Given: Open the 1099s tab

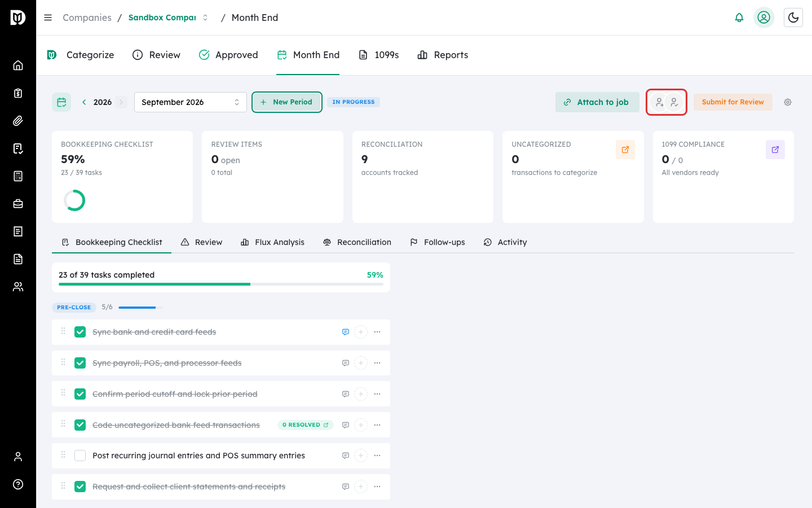Looking at the screenshot, I should pos(379,55).
